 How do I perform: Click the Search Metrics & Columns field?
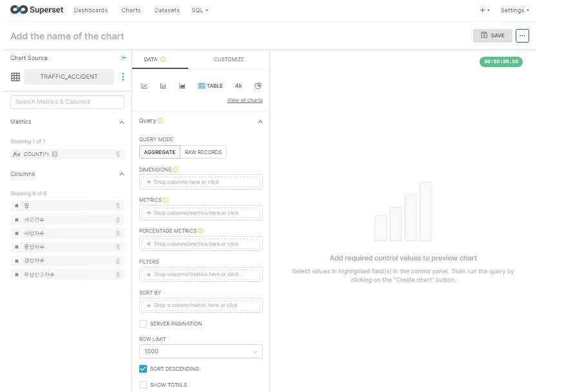67,102
